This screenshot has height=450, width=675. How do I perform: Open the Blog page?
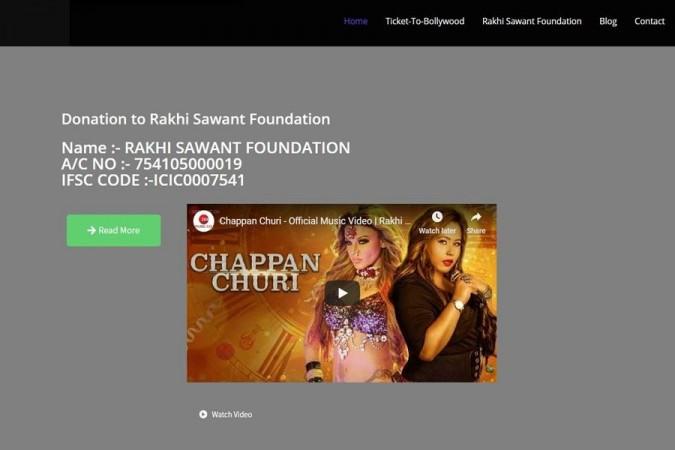(x=608, y=21)
